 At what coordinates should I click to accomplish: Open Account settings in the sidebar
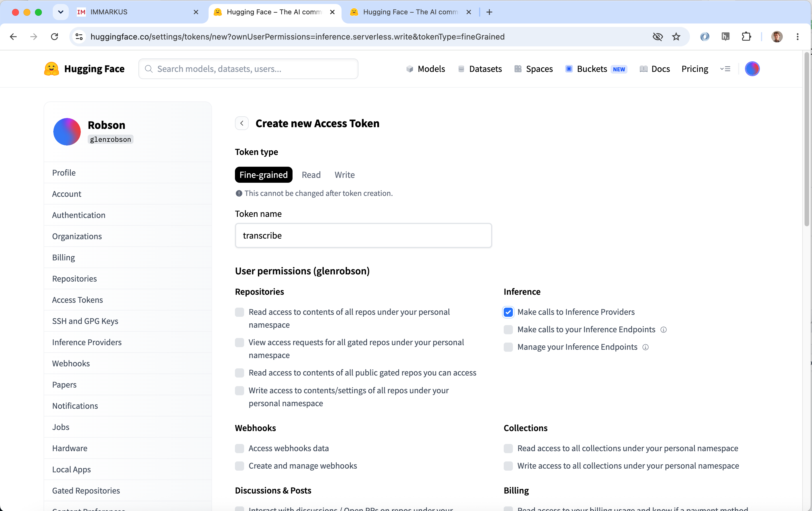(128, 194)
